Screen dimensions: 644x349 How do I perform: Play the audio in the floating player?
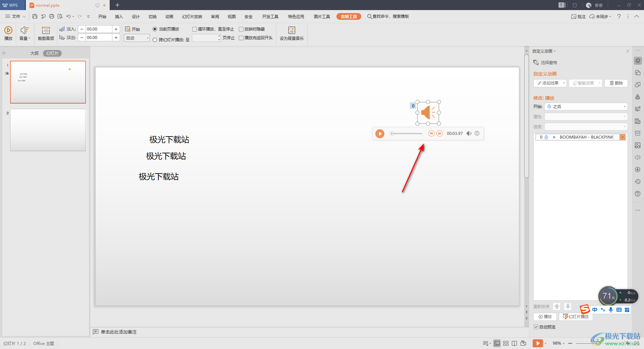click(x=380, y=134)
